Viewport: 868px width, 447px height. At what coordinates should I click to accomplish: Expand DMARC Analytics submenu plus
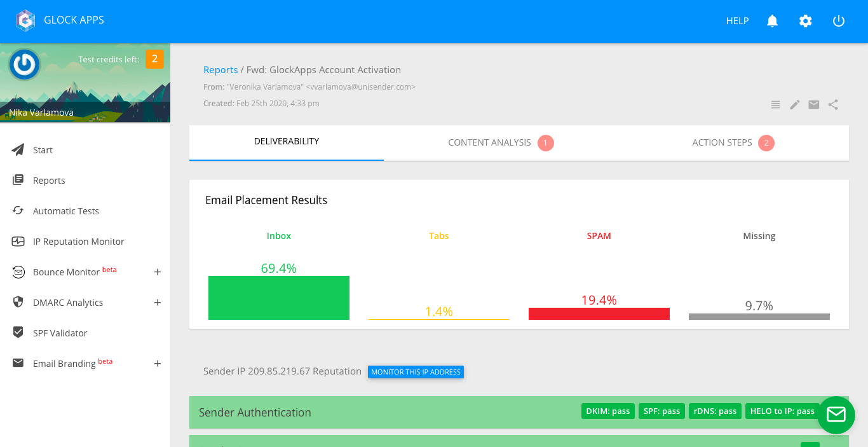(x=158, y=303)
